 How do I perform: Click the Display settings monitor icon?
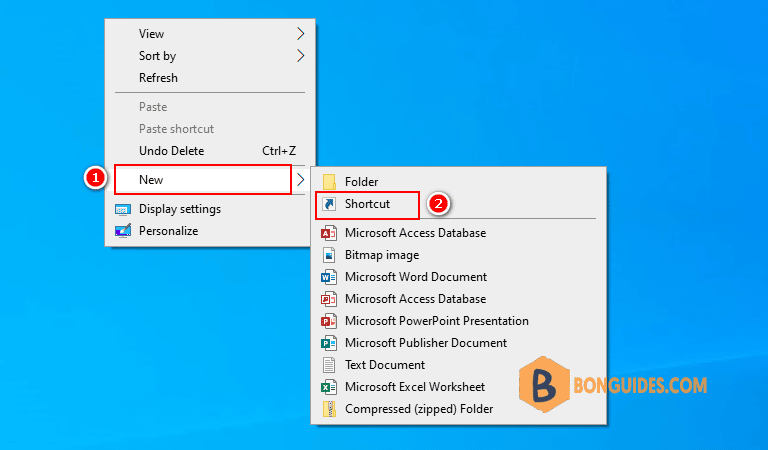(x=122, y=210)
